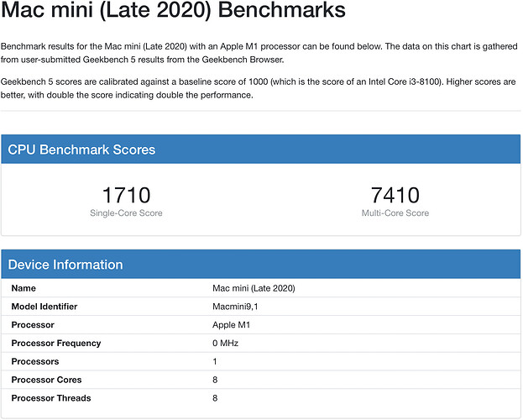Select the 'Macmini9,1' model identifier value
The image size is (523, 420).
click(x=235, y=307)
